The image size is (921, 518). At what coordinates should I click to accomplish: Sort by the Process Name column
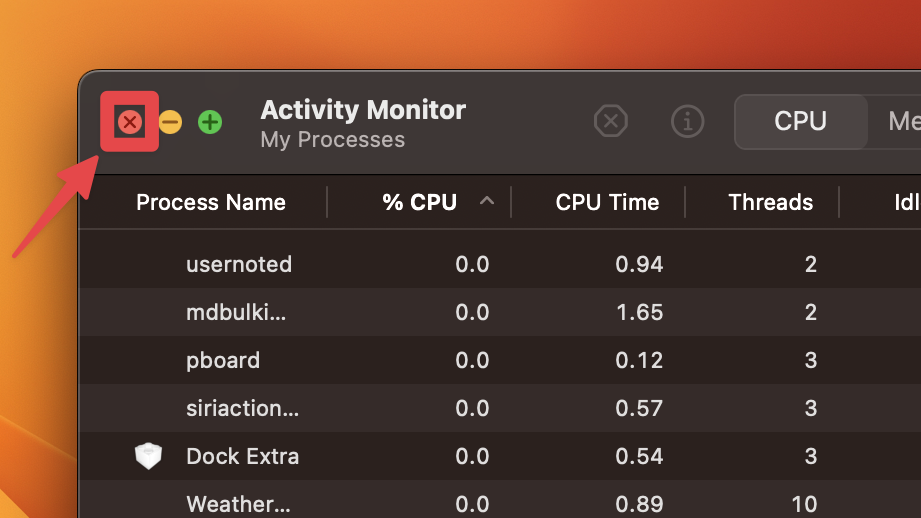211,202
